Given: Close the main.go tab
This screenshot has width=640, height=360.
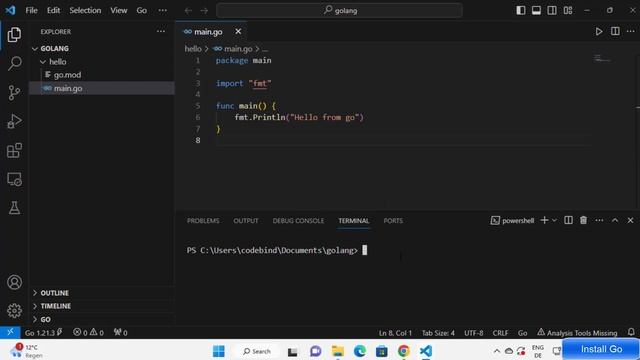Looking at the screenshot, I should pyautogui.click(x=238, y=31).
